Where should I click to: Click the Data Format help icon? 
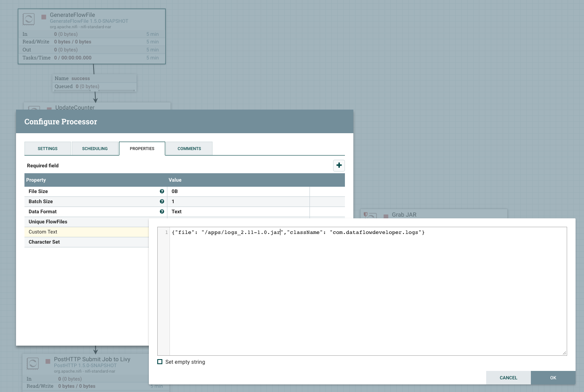coord(162,212)
